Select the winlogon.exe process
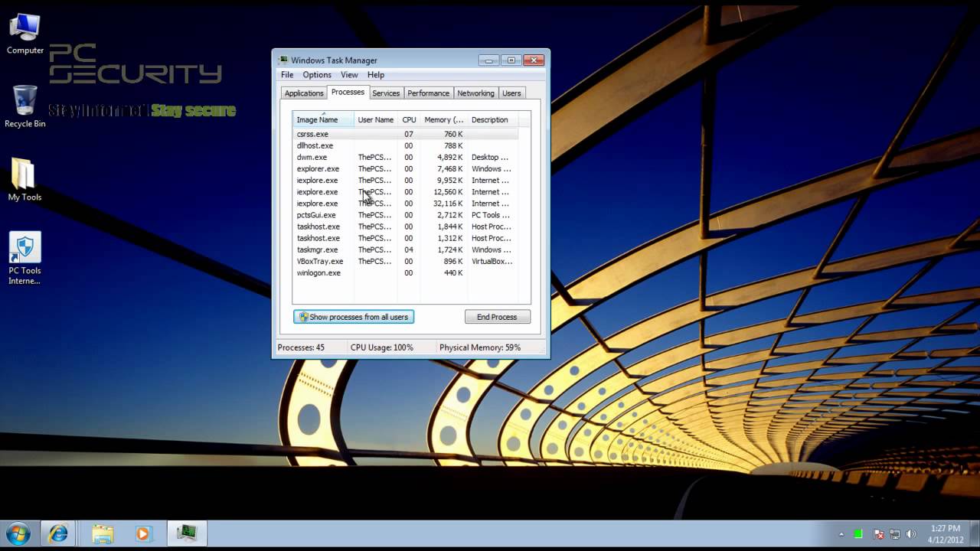 406,272
